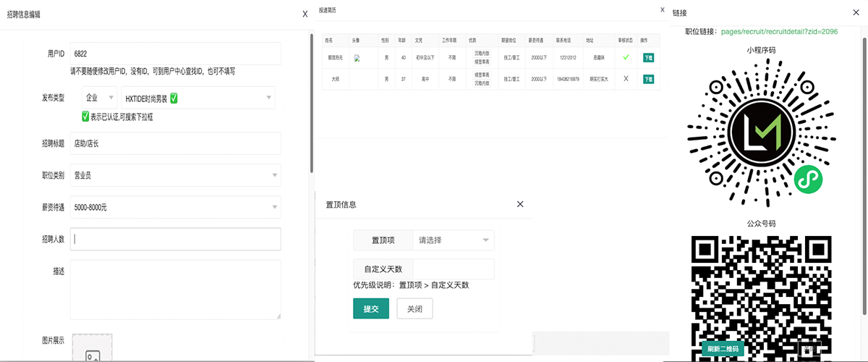Click the 刷新二维码 button
The image size is (868, 362).
pos(723,349)
